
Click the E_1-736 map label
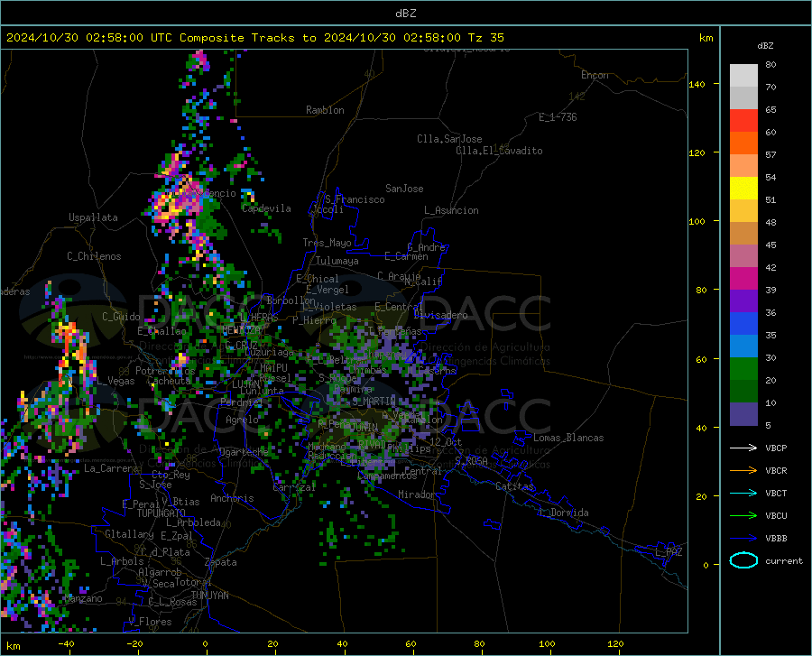[558, 117]
